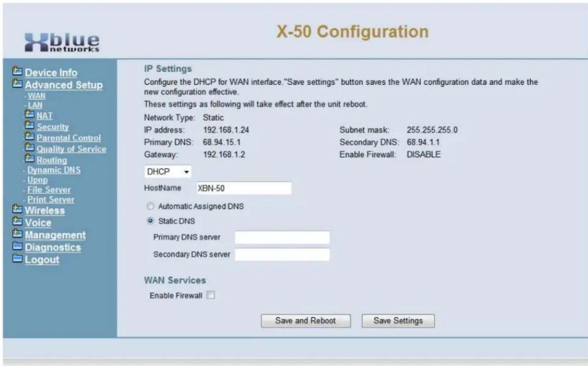Click the Network Type value Static

(213, 118)
